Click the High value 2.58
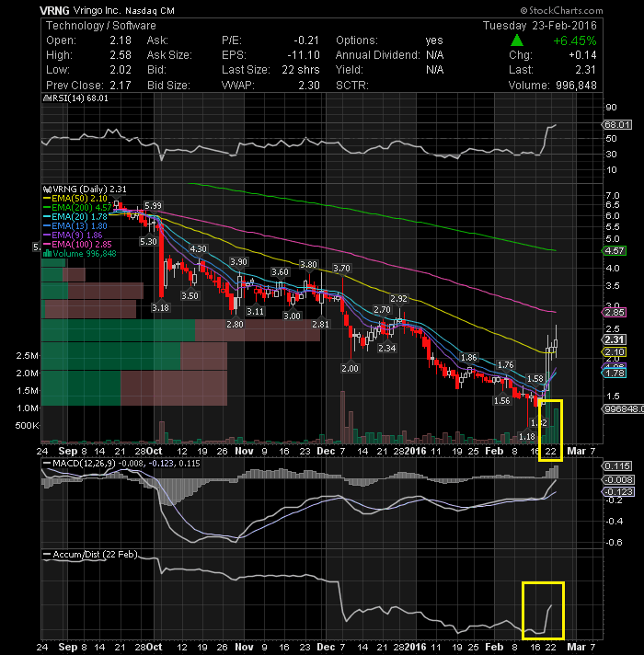The height and width of the screenshot is (655, 644). pyautogui.click(x=121, y=55)
